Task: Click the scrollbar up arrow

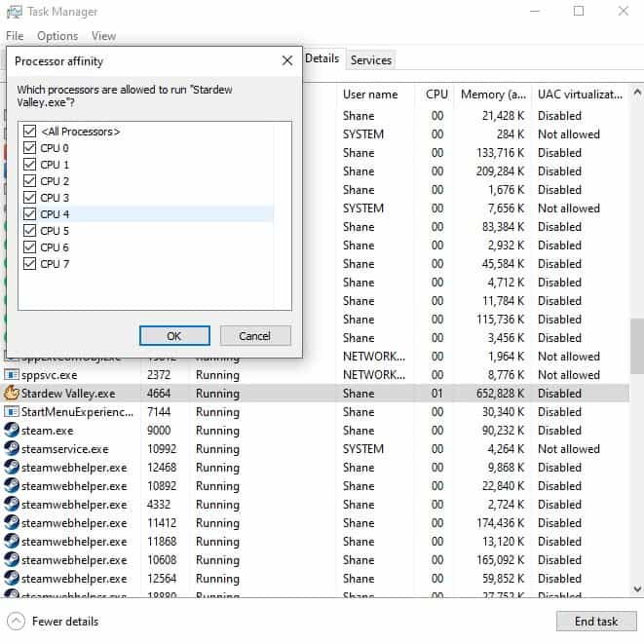Action: tap(637, 93)
